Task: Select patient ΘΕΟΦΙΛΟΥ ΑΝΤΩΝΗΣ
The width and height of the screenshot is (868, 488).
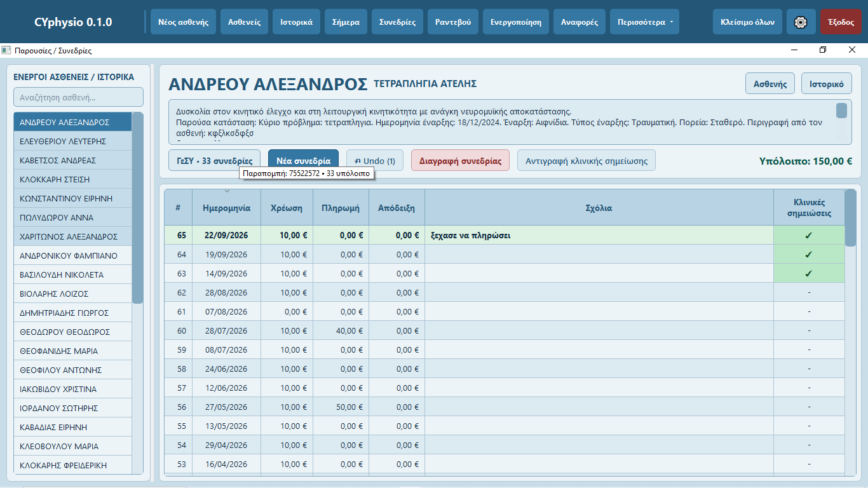Action: 72,370
